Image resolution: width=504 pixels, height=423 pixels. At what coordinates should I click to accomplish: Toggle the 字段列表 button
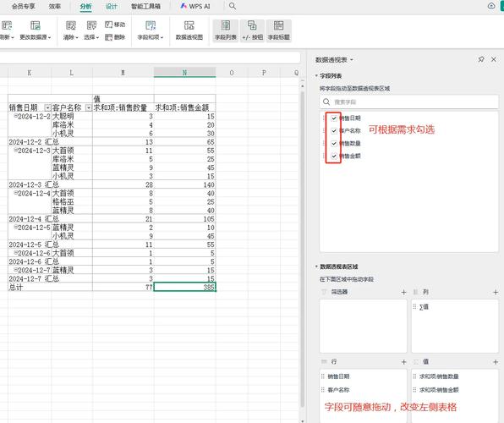(x=226, y=30)
